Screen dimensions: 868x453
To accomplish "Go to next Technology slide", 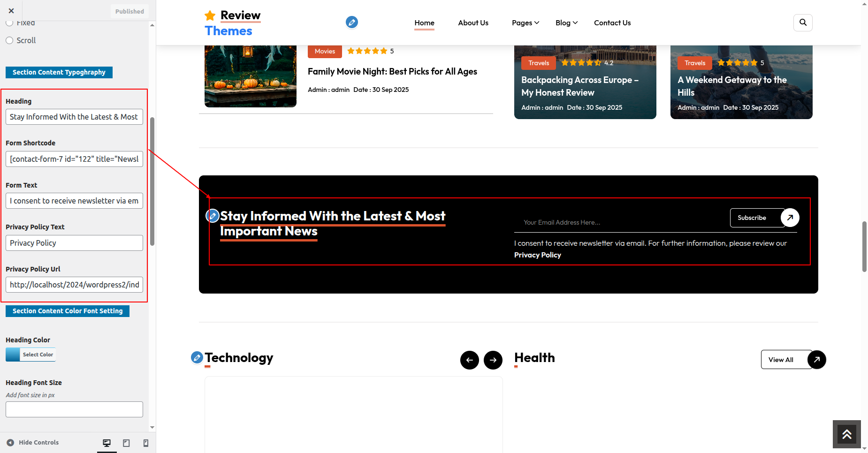I will pyautogui.click(x=493, y=360).
